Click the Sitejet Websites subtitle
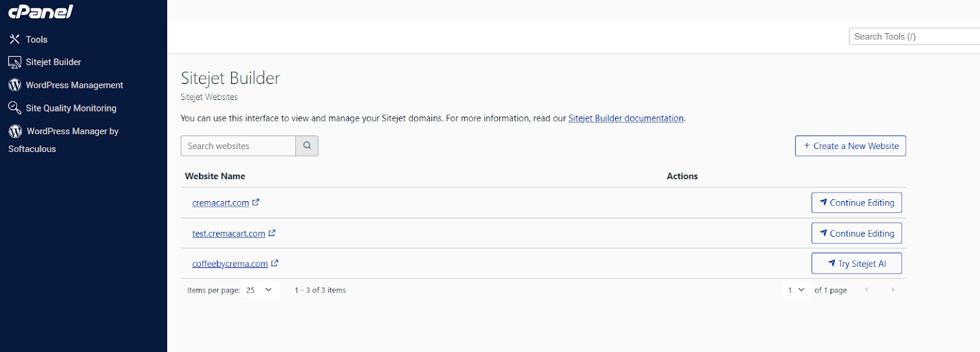Image resolution: width=980 pixels, height=352 pixels. click(x=209, y=97)
